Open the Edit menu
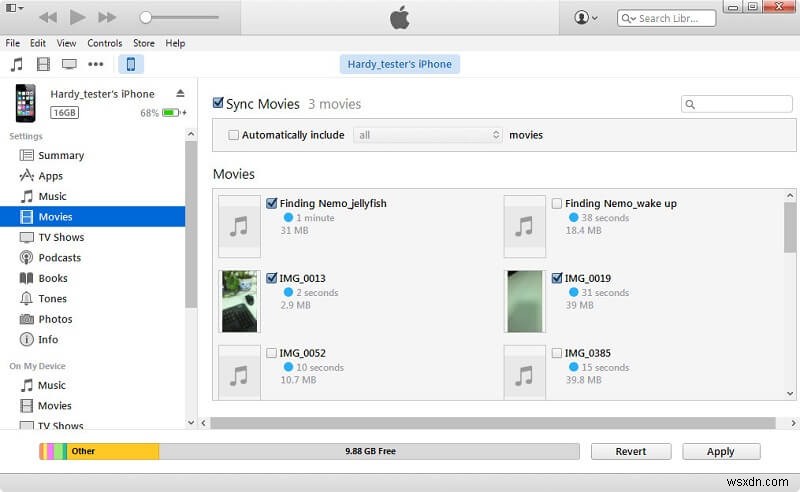This screenshot has height=492, width=800. click(38, 43)
